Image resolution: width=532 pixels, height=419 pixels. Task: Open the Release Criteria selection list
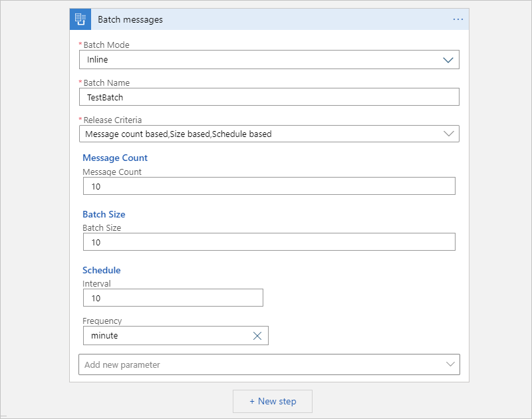click(x=259, y=134)
